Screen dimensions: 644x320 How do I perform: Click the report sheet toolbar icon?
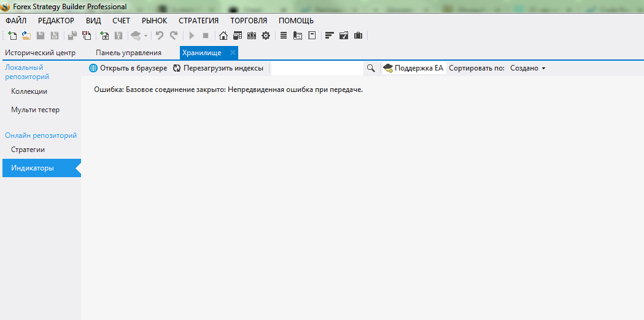pyautogui.click(x=298, y=36)
